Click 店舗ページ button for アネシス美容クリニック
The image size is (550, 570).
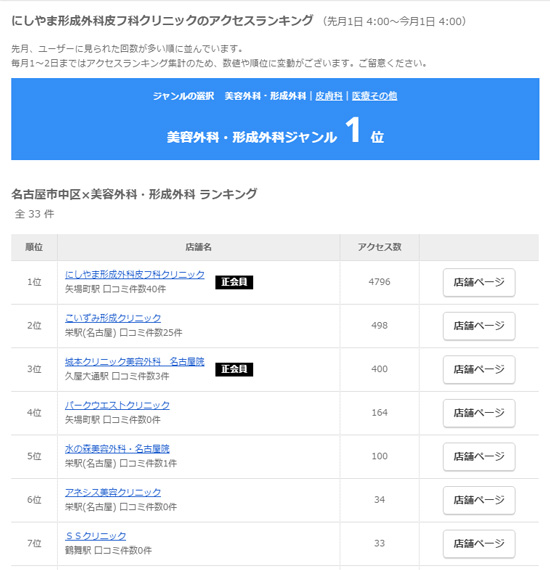click(x=479, y=501)
